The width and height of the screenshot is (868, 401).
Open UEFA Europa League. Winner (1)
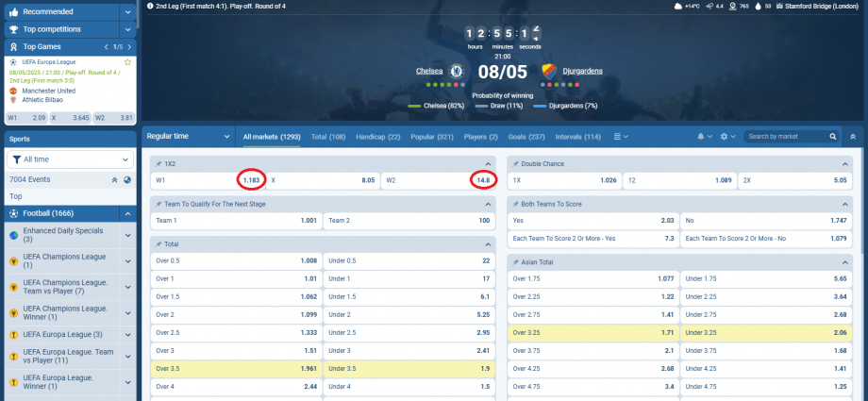coord(61,382)
